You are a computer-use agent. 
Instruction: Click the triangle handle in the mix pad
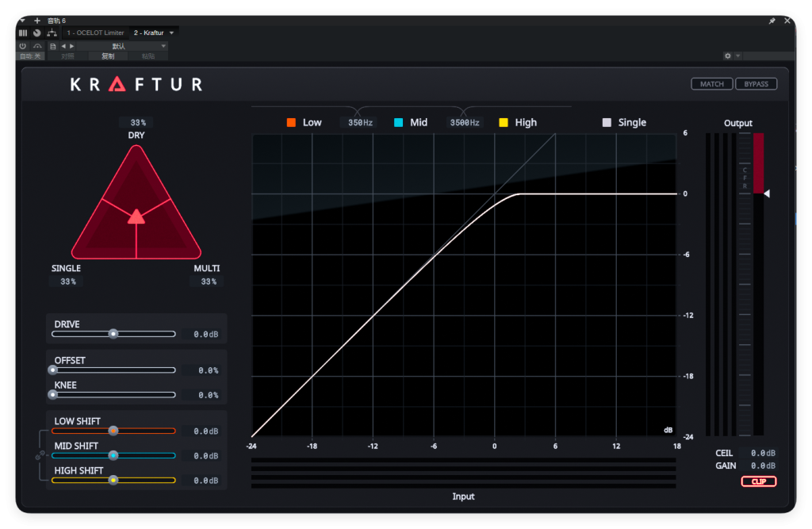point(136,217)
